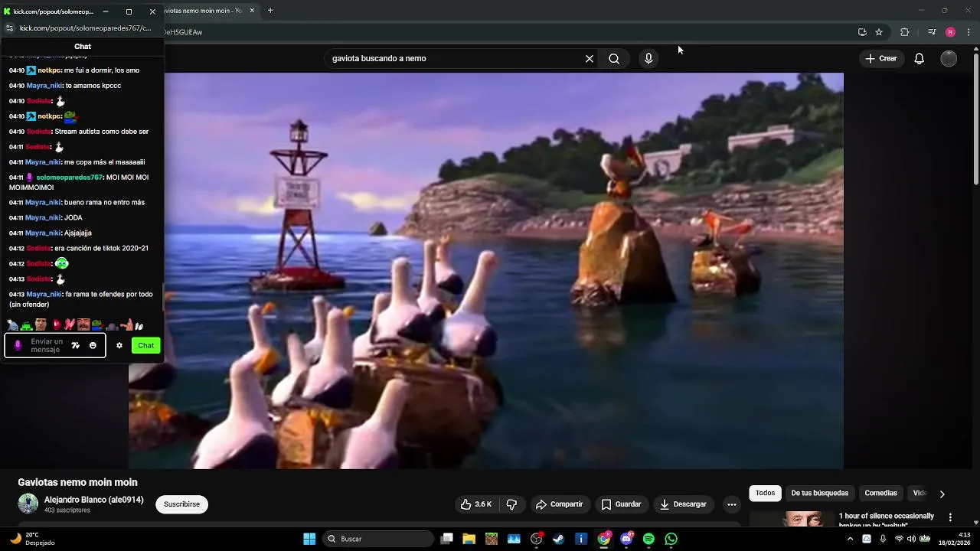Click Mayra_niki's name in 'te amamos kpccc'
Viewport: 980px width, 551px height.
click(44, 86)
